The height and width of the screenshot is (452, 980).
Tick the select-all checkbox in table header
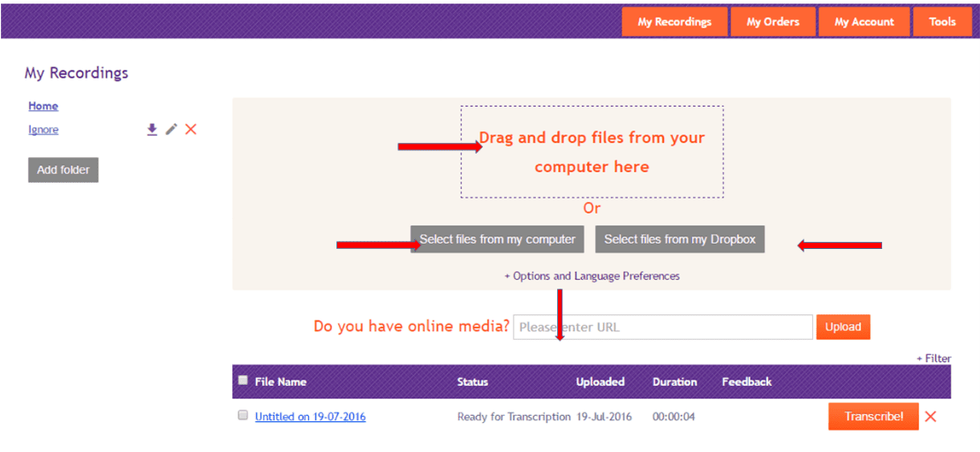click(243, 380)
